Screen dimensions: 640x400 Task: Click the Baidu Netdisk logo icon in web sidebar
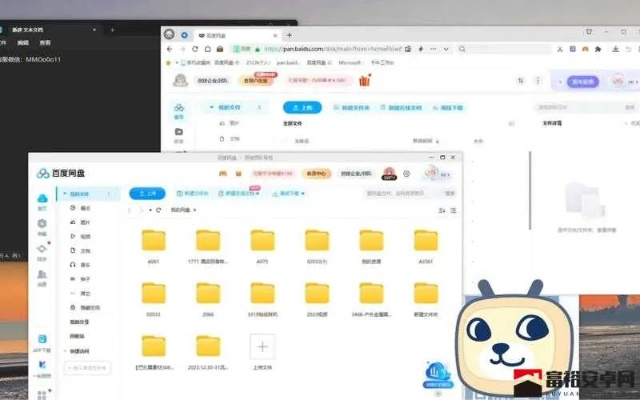click(179, 108)
